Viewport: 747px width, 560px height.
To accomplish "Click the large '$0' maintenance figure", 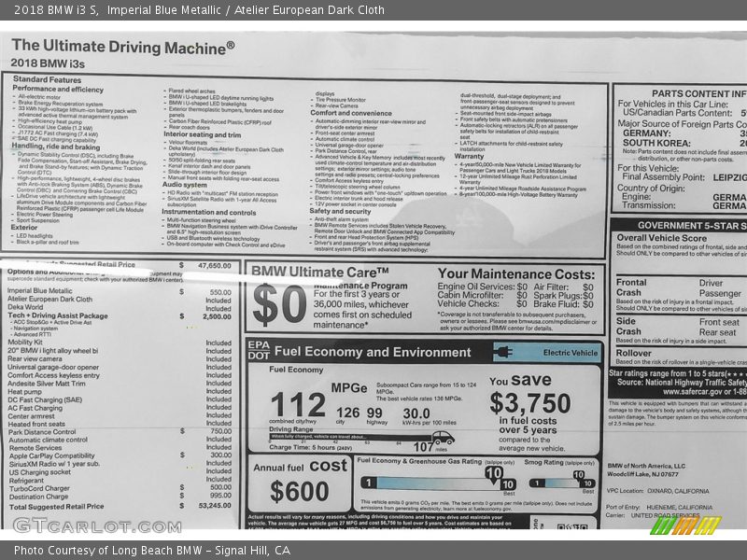I will click(279, 303).
